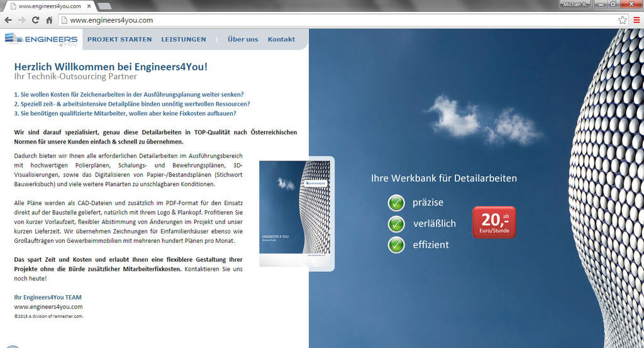Click the browser forward arrow
The width and height of the screenshot is (644, 348).
(22, 20)
